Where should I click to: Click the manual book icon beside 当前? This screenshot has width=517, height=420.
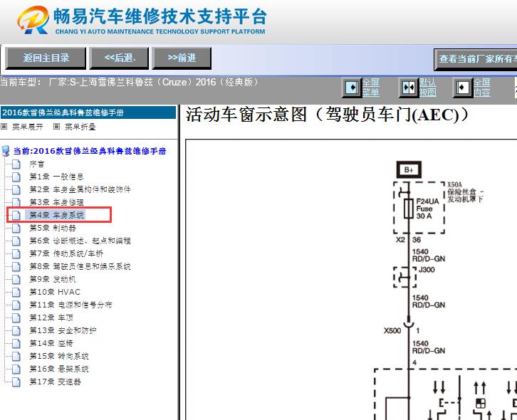coord(6,151)
